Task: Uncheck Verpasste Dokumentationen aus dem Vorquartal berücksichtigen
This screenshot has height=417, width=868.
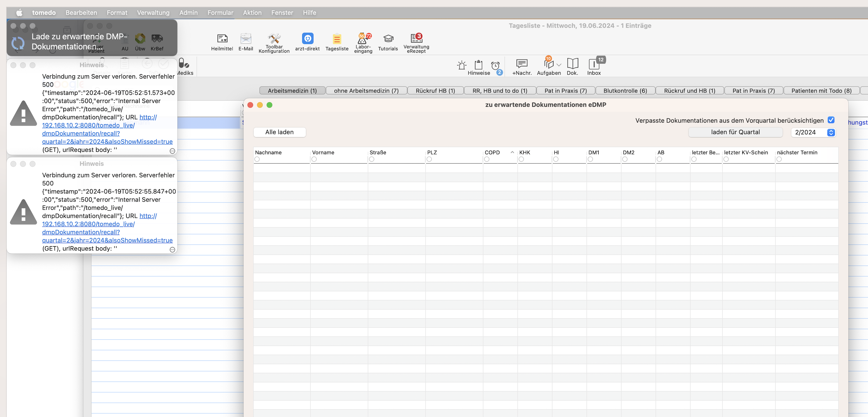Action: point(831,120)
